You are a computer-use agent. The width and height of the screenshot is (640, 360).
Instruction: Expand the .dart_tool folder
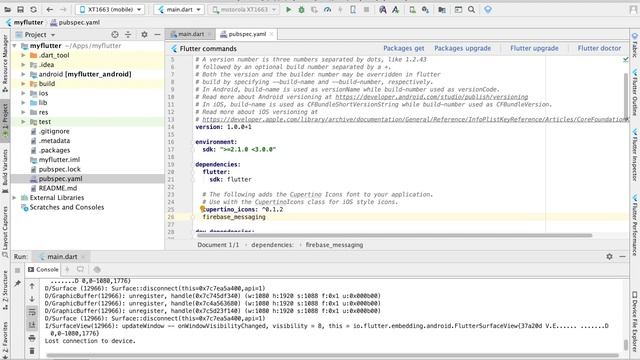point(23,55)
